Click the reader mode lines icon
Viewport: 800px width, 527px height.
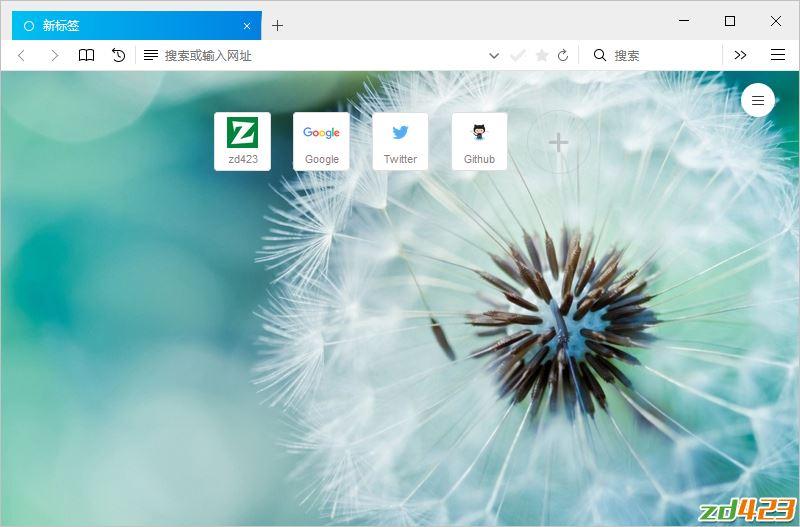(151, 55)
